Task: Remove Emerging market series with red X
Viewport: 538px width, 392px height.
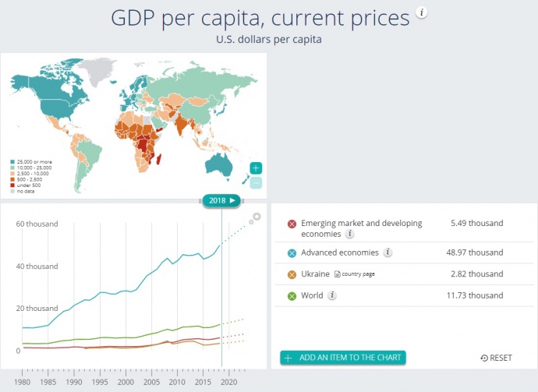Action: [292, 224]
